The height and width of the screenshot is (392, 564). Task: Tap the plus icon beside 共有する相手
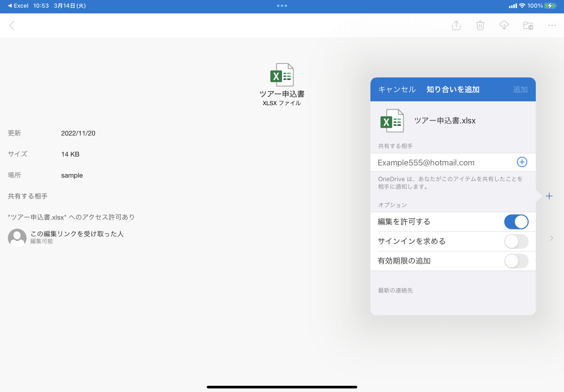[549, 196]
